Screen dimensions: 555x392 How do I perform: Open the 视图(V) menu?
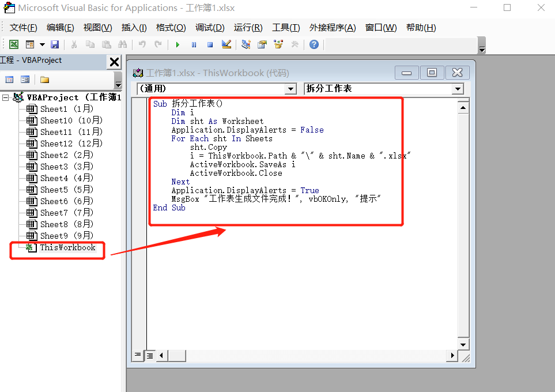coord(98,28)
